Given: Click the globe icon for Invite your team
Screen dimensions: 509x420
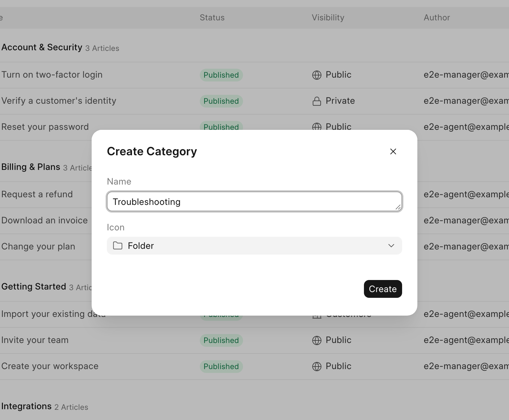Looking at the screenshot, I should click(317, 340).
